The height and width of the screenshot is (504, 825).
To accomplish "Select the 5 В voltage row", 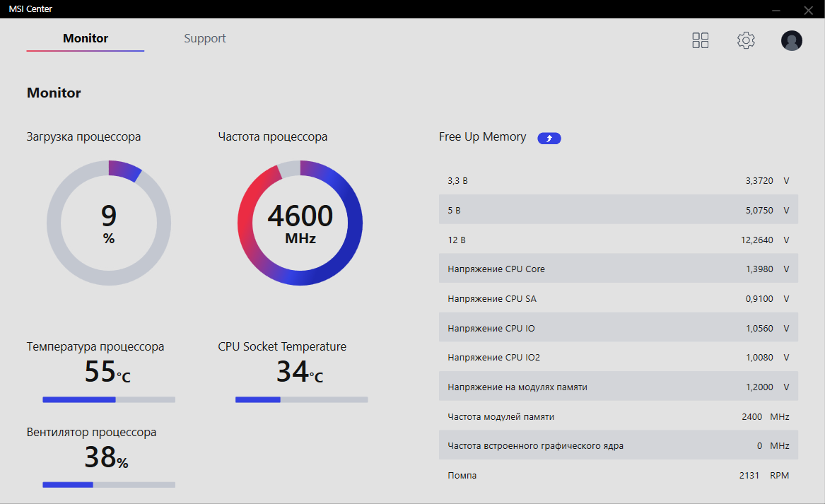I will pos(619,210).
